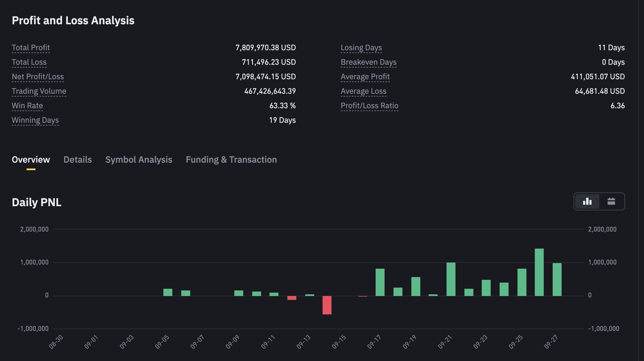Click the tallest green PNL bar

coord(539,272)
